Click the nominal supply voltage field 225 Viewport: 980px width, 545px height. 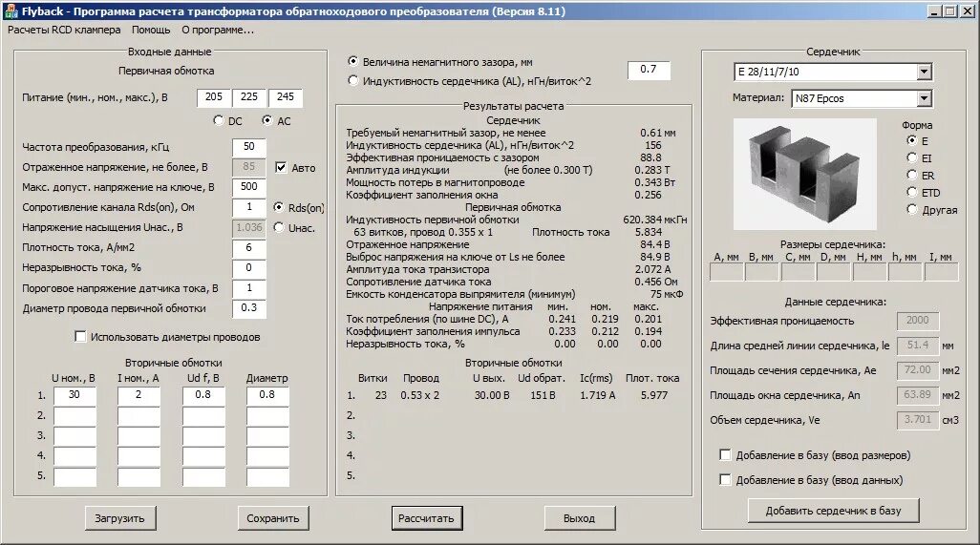pyautogui.click(x=248, y=97)
